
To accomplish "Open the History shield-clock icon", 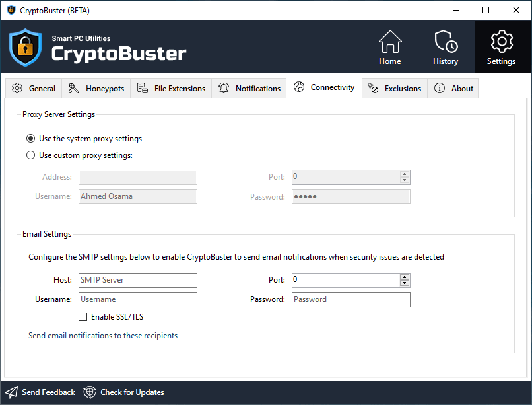I will 446,42.
